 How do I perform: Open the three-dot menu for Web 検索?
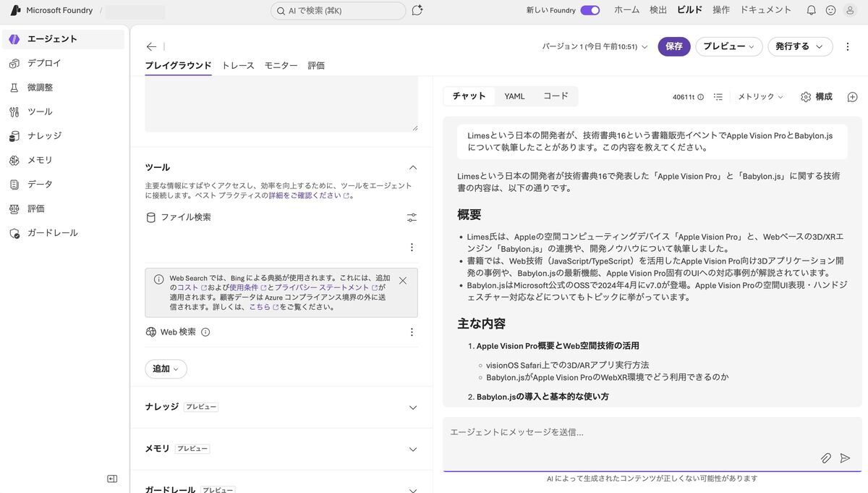[x=412, y=332]
